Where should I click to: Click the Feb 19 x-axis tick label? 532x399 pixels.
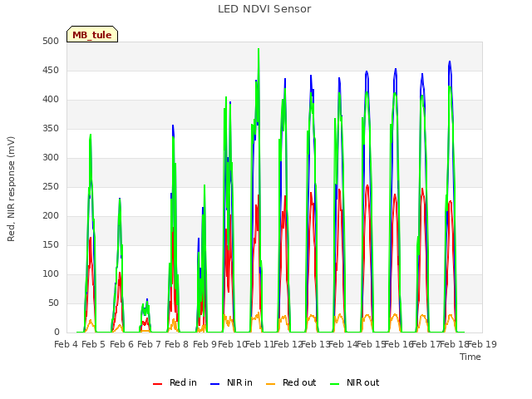[482, 344]
